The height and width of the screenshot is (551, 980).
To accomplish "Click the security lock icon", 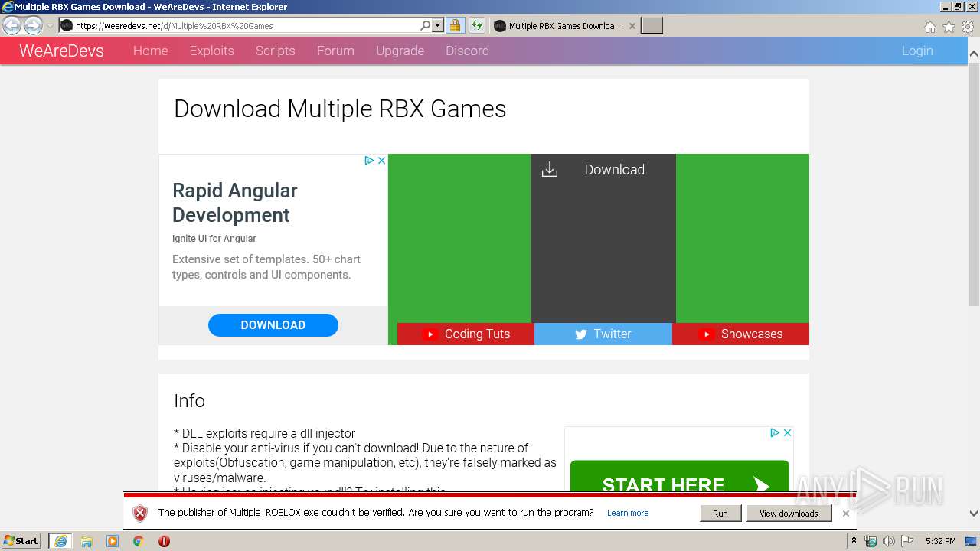I will click(x=455, y=25).
